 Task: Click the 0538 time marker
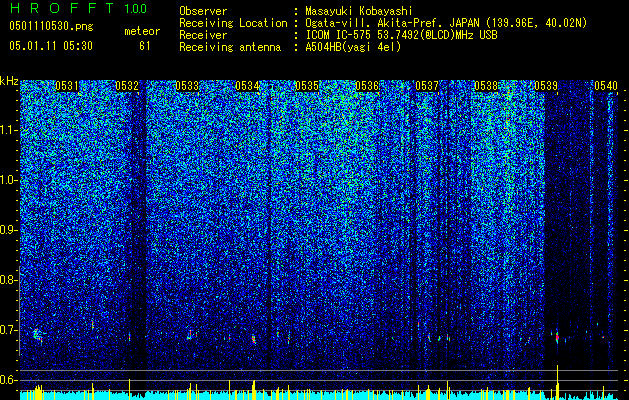point(486,86)
